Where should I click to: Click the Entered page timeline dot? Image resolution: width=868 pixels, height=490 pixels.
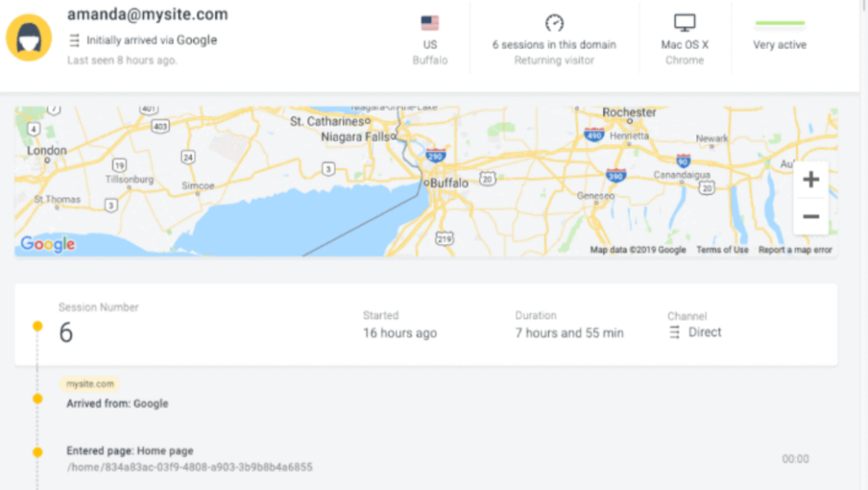tap(37, 452)
